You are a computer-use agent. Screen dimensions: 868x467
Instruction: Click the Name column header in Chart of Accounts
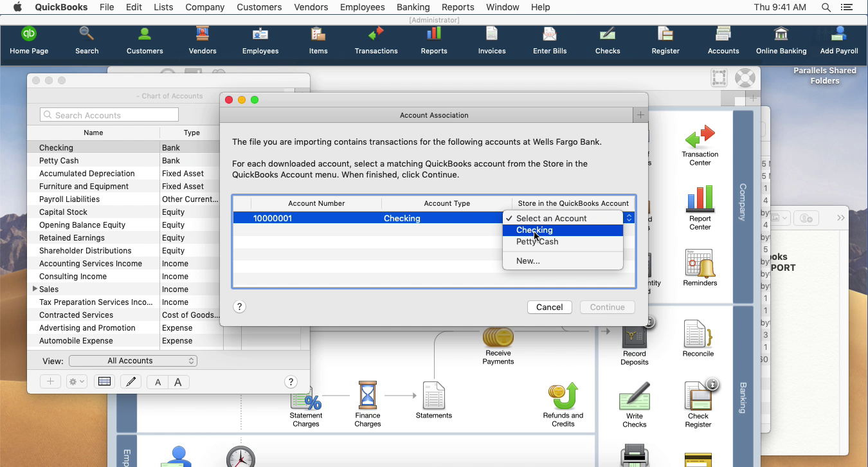93,133
